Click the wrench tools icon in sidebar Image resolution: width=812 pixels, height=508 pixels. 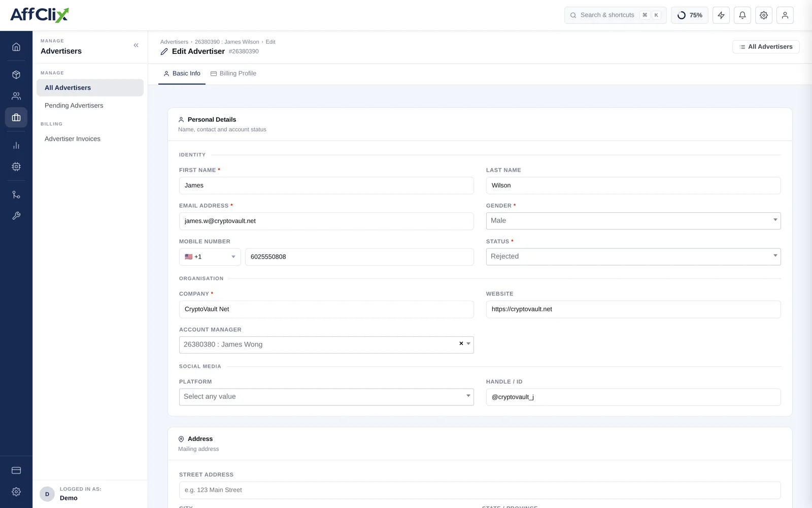coord(16,216)
